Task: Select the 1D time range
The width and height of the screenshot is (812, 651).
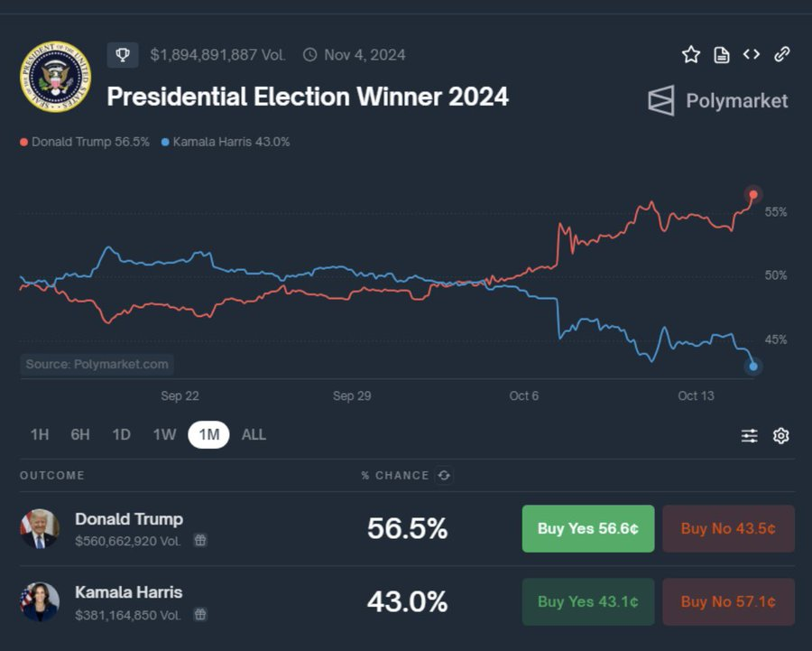Action: point(121,434)
